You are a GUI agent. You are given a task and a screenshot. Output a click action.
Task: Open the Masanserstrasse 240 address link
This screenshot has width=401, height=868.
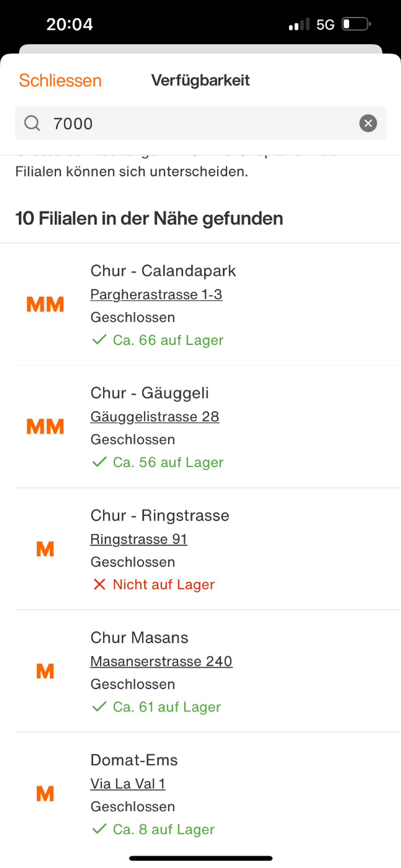pos(161,662)
